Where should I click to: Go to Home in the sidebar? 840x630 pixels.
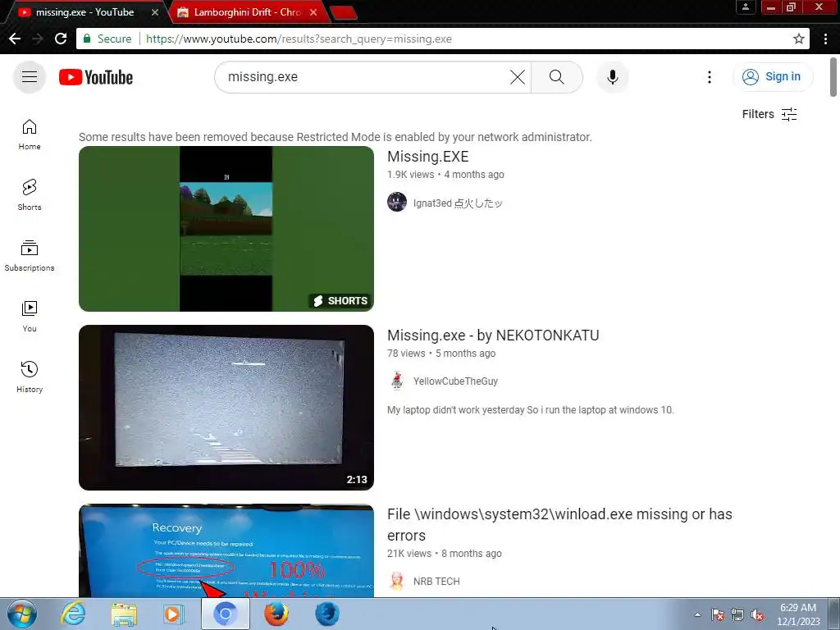[30, 135]
